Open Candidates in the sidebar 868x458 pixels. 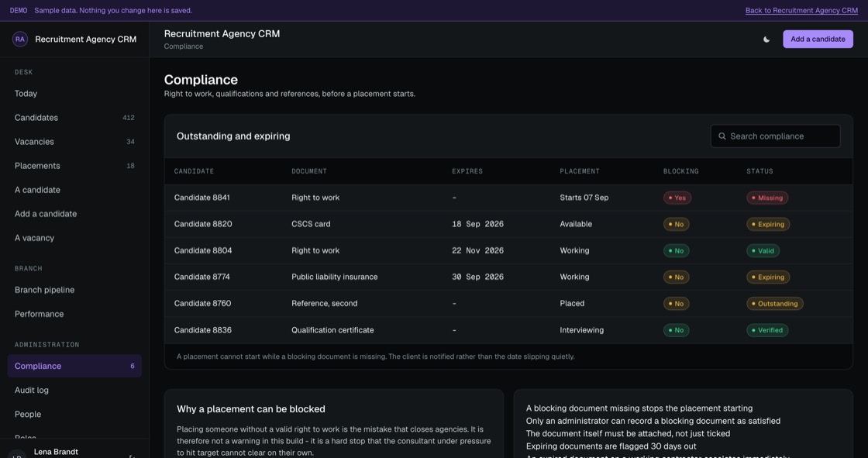(74, 118)
